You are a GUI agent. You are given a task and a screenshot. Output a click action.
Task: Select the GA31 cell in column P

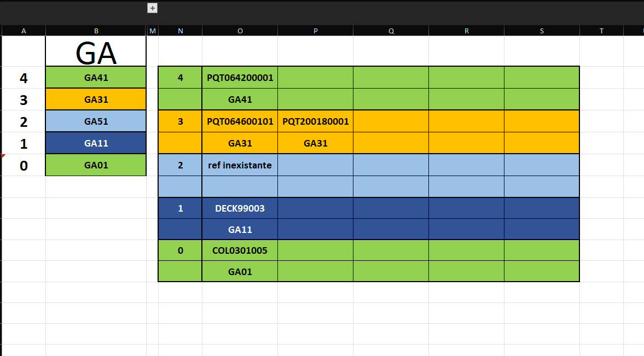tap(315, 143)
